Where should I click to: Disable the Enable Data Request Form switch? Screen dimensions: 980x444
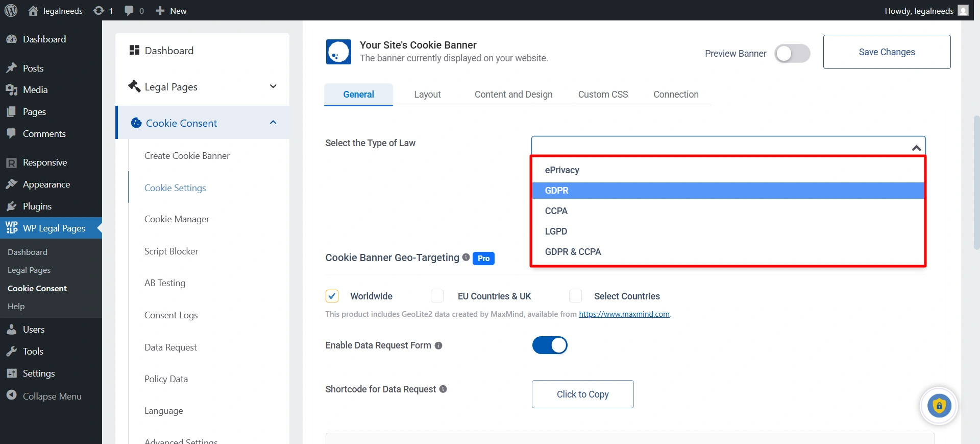pos(550,345)
